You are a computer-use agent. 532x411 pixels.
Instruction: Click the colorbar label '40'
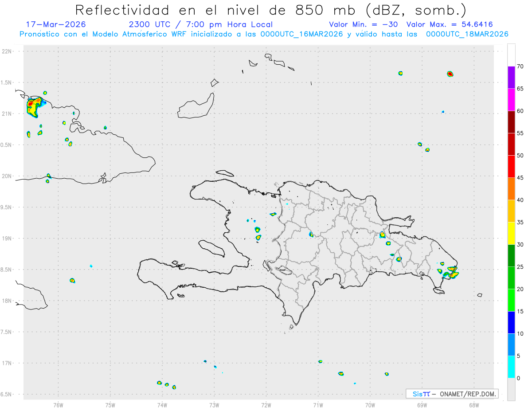pyautogui.click(x=520, y=200)
